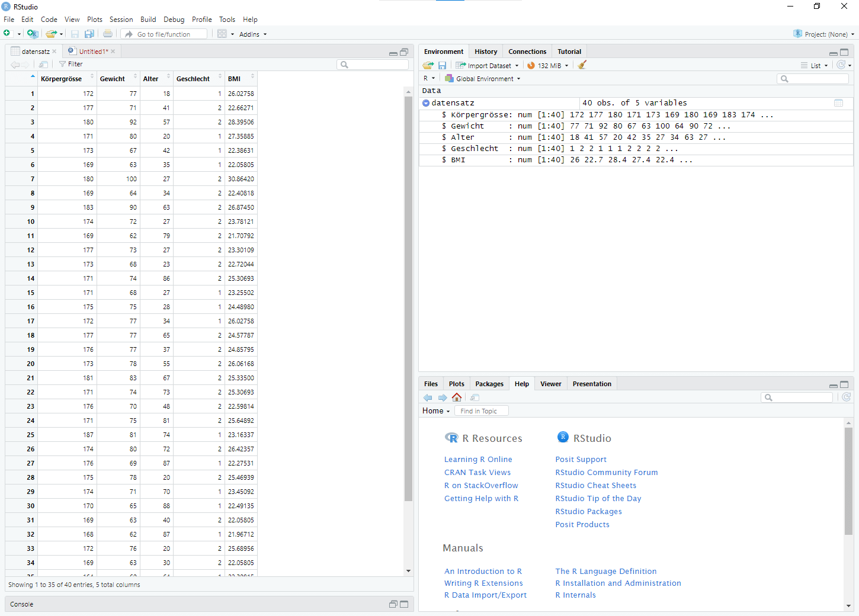Viewport: 859px width, 616px height.
Task: Click Load workspace icon in Environment pane
Action: coord(428,65)
